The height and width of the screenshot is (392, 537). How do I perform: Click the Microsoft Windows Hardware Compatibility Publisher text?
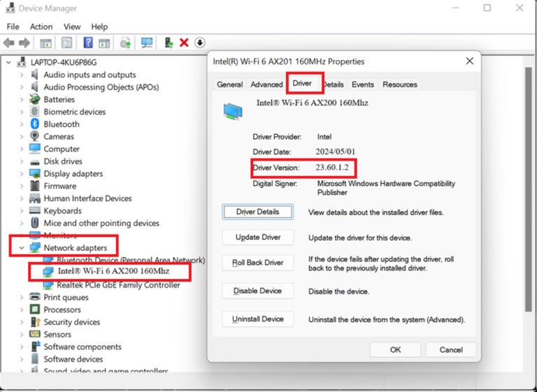click(x=386, y=188)
